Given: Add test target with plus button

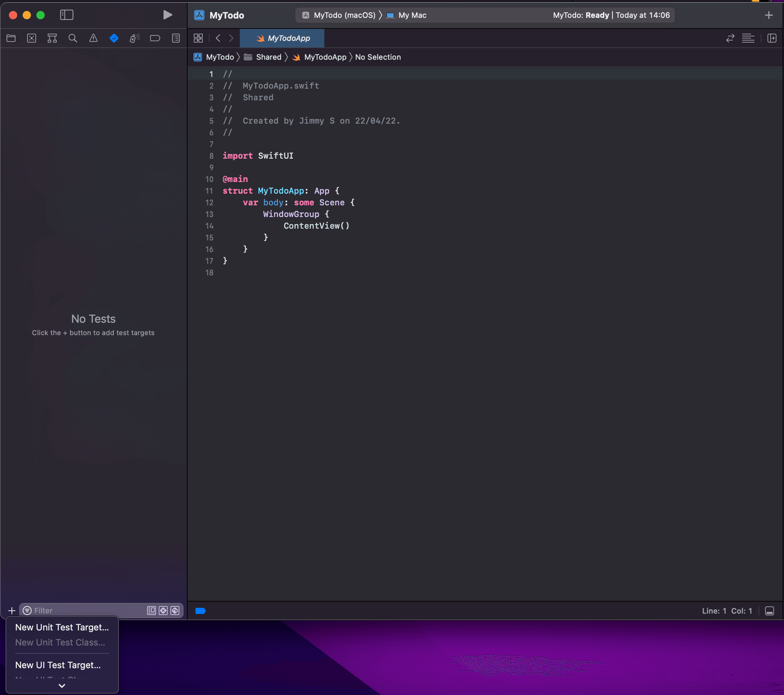Looking at the screenshot, I should pyautogui.click(x=12, y=610).
